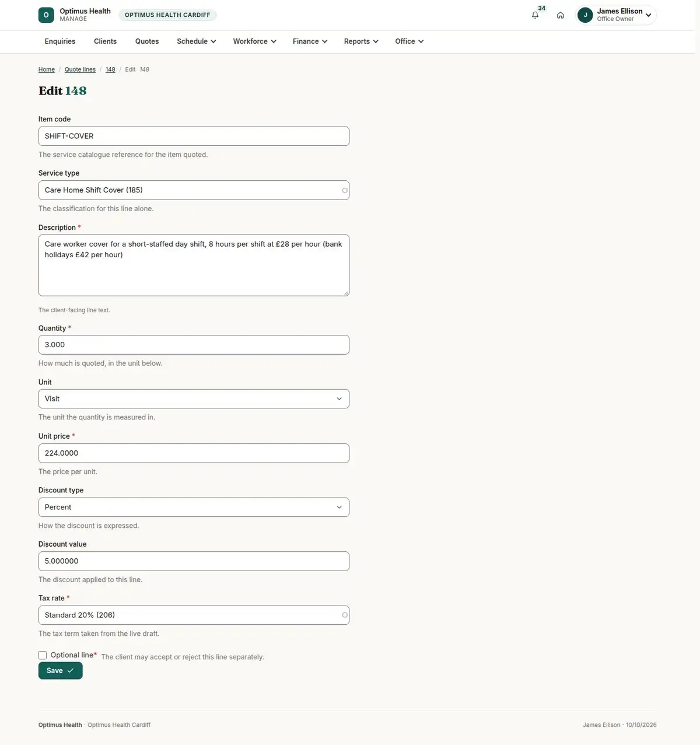Open the Schedule menu
This screenshot has height=745, width=700.
pos(197,41)
